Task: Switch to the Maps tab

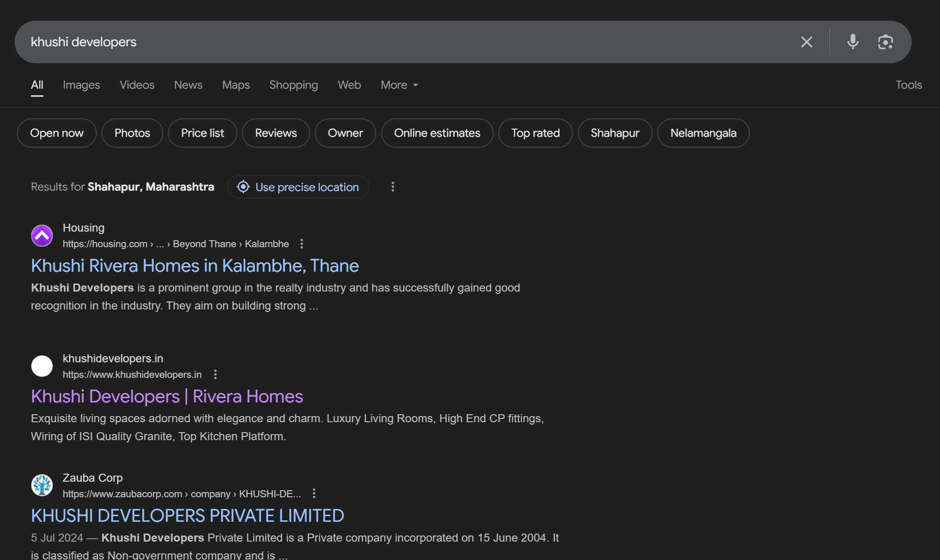Action: 236,85
